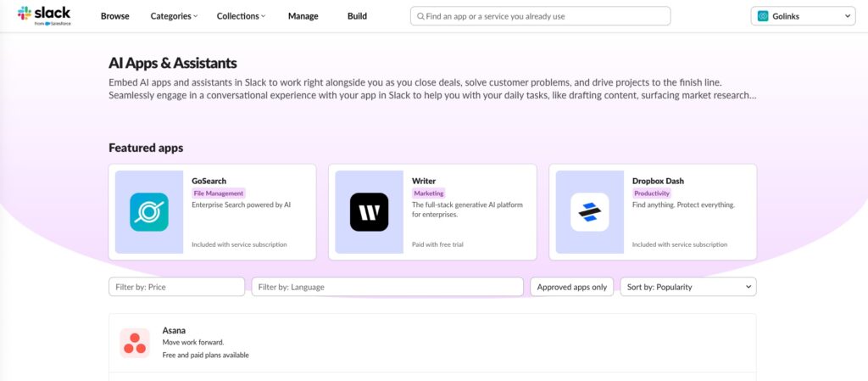Click GoSearch 'Included with service subscription' text
Screen dimensions: 868x381
click(x=239, y=244)
